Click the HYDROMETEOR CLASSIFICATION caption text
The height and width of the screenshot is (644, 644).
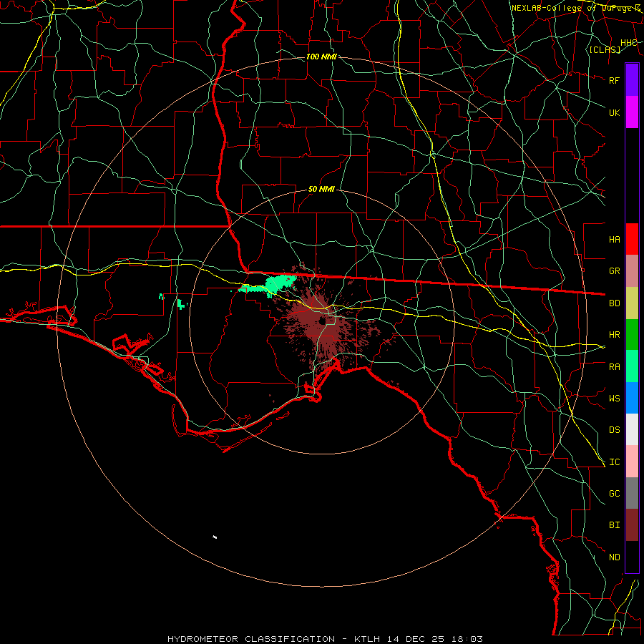pyautogui.click(x=251, y=639)
